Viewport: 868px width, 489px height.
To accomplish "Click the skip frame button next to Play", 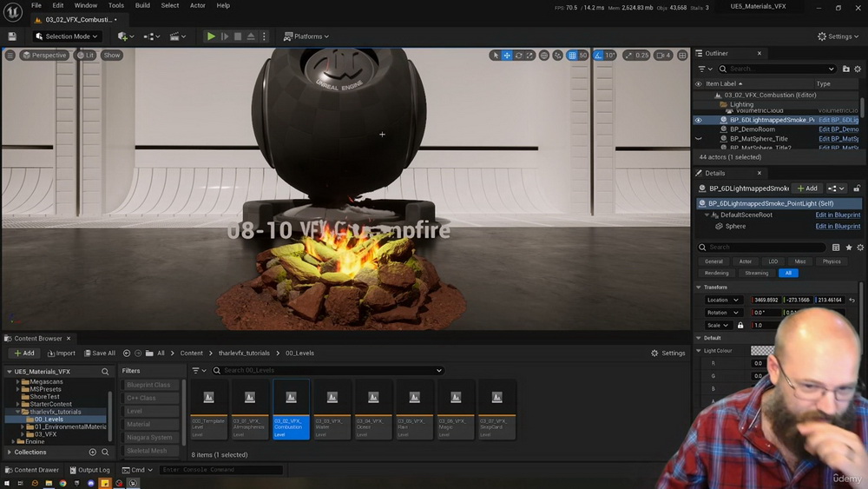I will pos(225,36).
